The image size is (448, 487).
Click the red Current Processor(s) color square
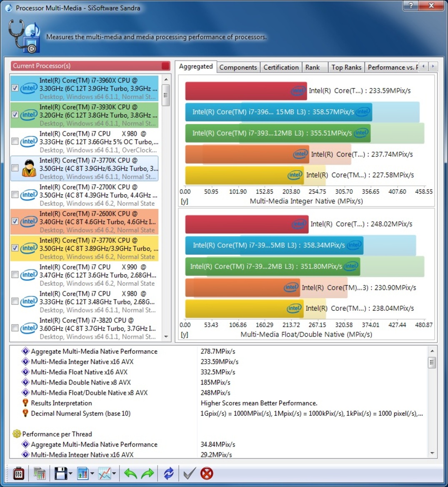point(165,66)
